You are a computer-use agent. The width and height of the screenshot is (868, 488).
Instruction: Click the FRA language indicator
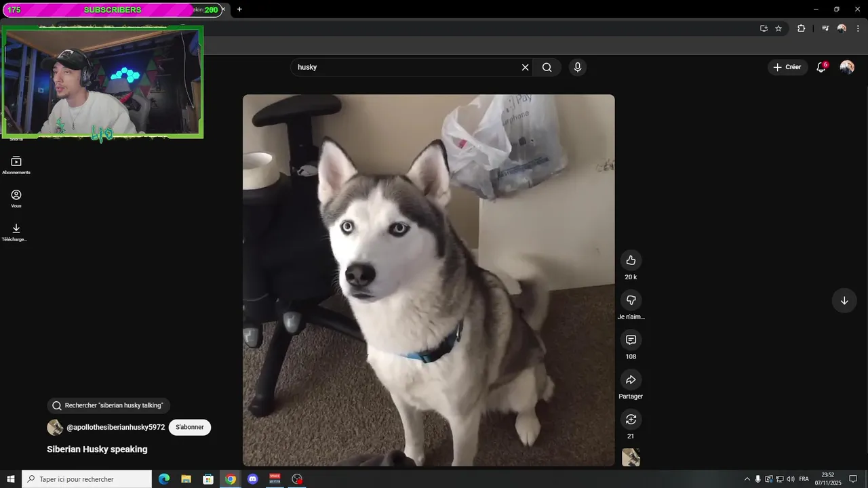click(x=804, y=479)
